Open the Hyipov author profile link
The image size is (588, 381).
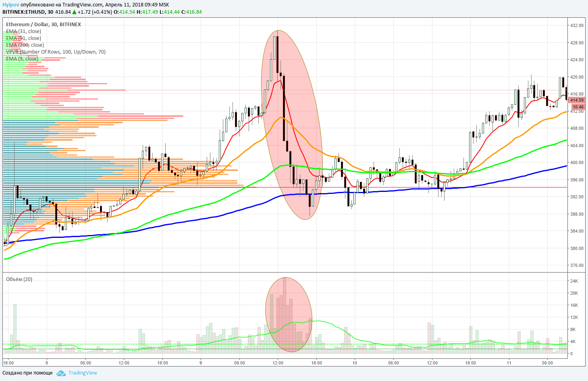pos(11,5)
